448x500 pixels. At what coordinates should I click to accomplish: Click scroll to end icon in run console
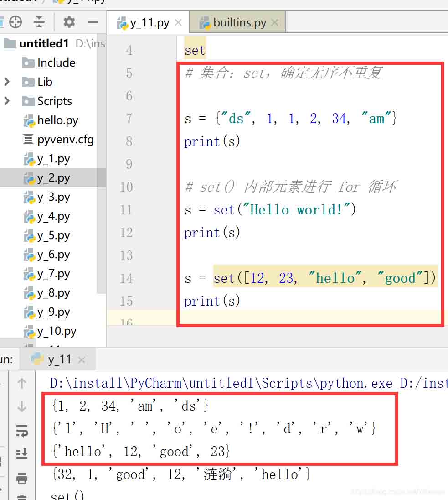coord(22,453)
